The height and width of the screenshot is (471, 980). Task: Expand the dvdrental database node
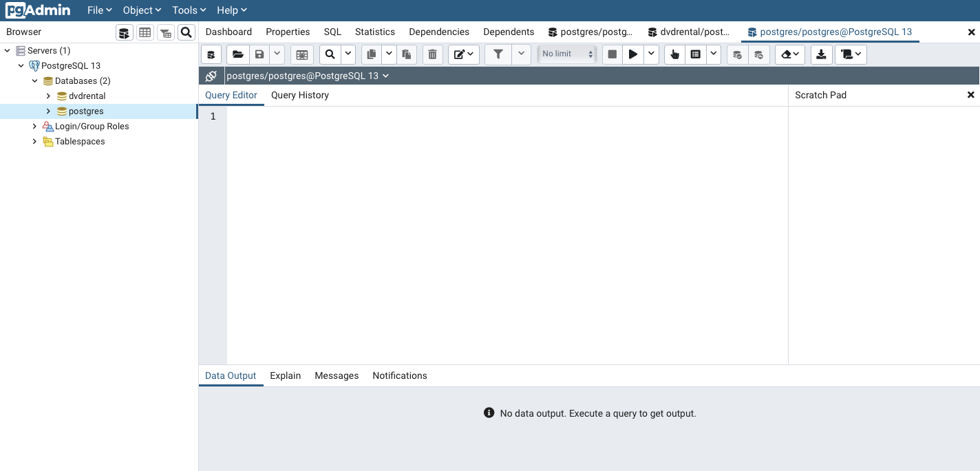(48, 96)
